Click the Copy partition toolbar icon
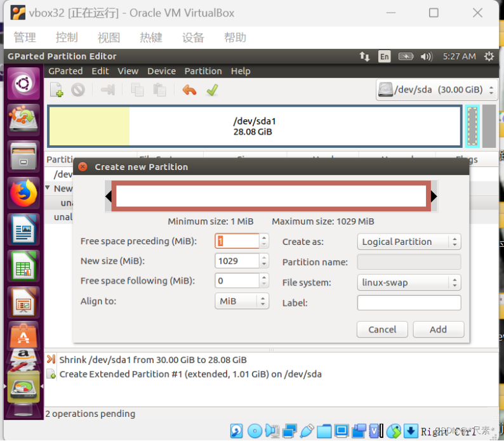504x441 pixels. tap(137, 89)
